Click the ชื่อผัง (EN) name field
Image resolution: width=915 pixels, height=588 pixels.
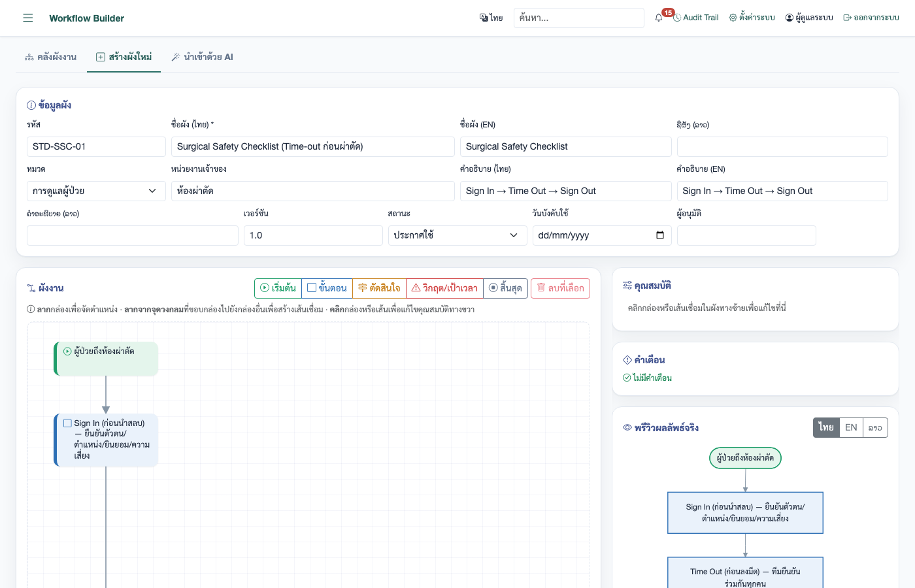pos(566,146)
